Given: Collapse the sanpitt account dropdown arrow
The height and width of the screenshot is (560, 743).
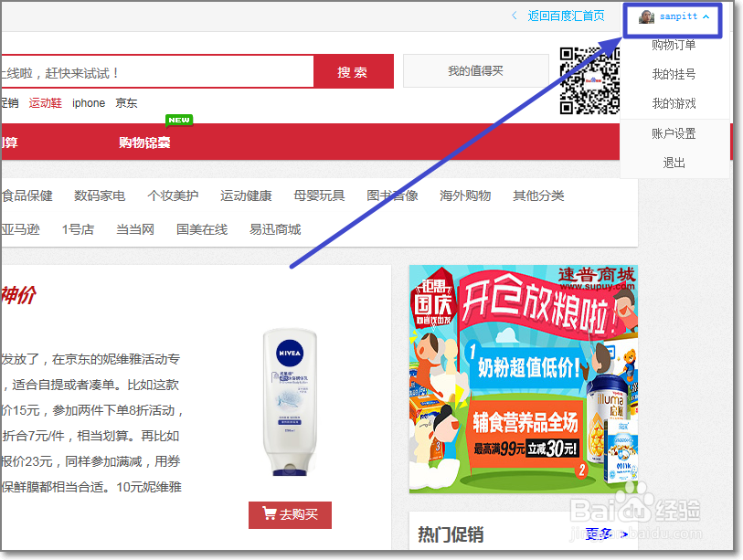Looking at the screenshot, I should pos(706,16).
